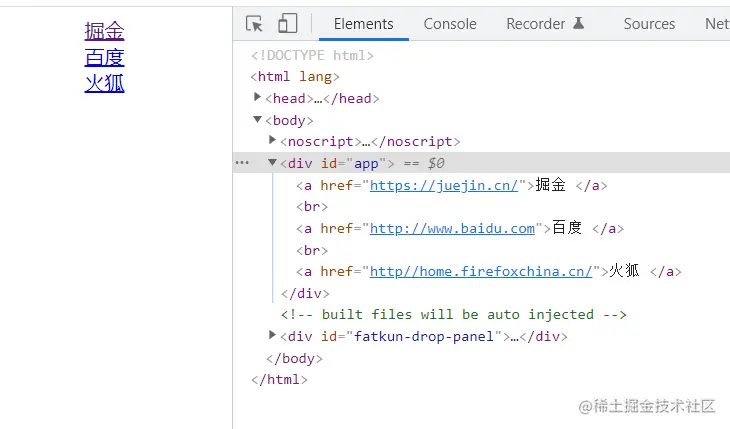
Task: Collapse the div id="app" node
Action: click(273, 162)
